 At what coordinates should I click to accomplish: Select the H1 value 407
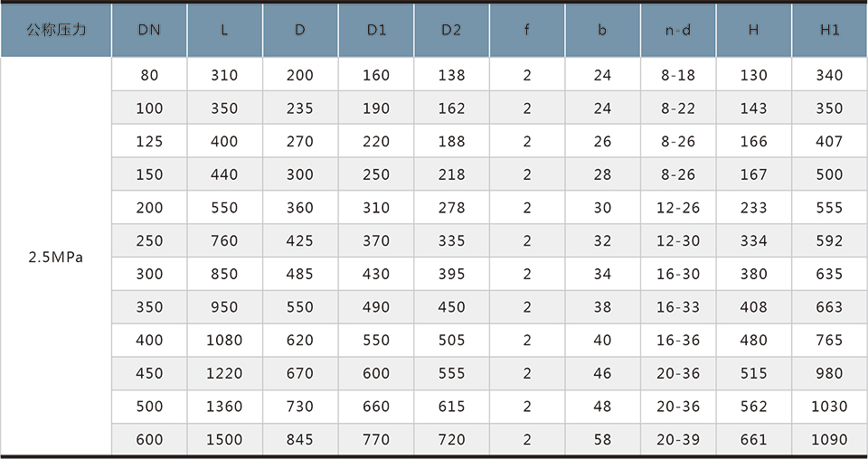point(829,141)
